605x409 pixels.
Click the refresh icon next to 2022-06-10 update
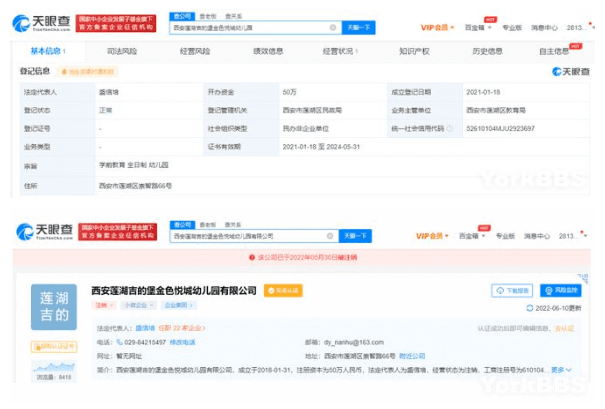click(x=530, y=308)
